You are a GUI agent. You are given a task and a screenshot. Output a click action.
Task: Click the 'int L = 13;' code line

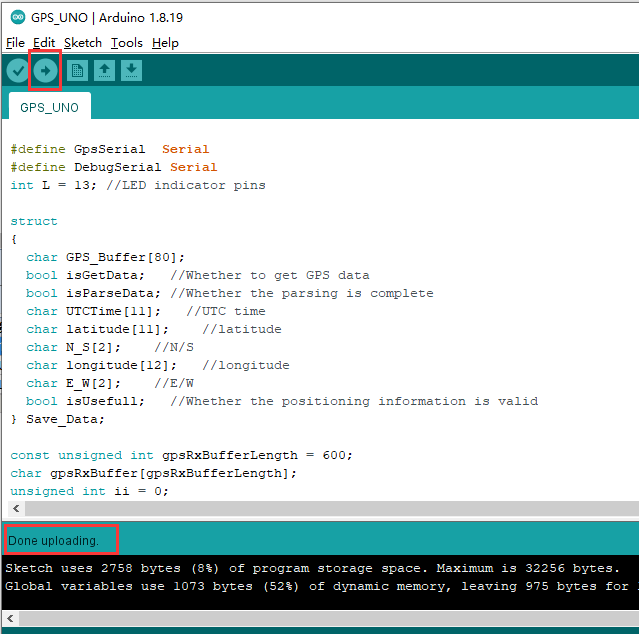coord(53,185)
